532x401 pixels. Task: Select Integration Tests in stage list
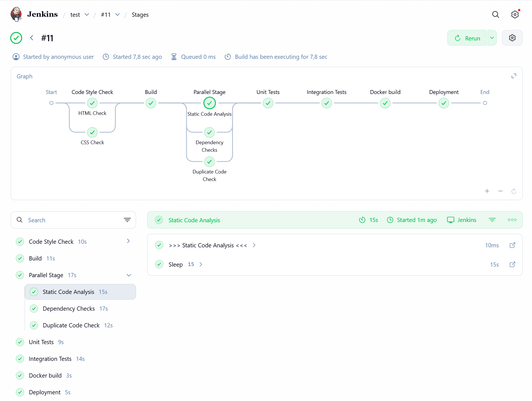[50, 359]
